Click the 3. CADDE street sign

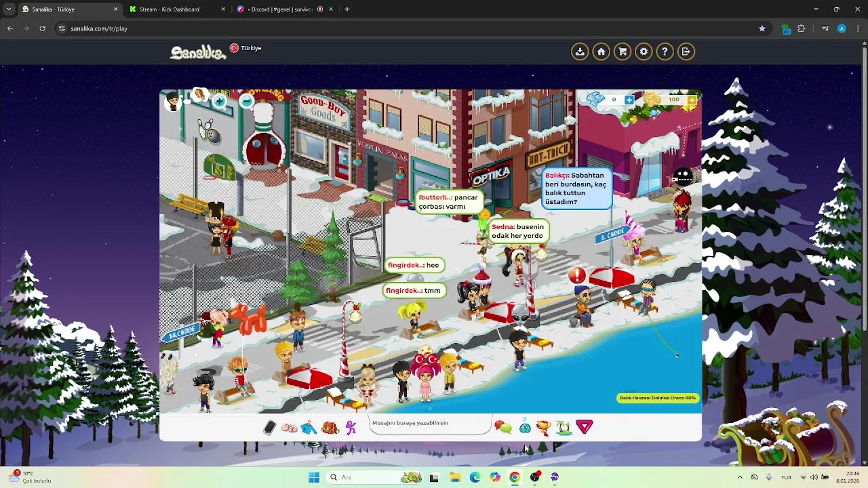[612, 234]
